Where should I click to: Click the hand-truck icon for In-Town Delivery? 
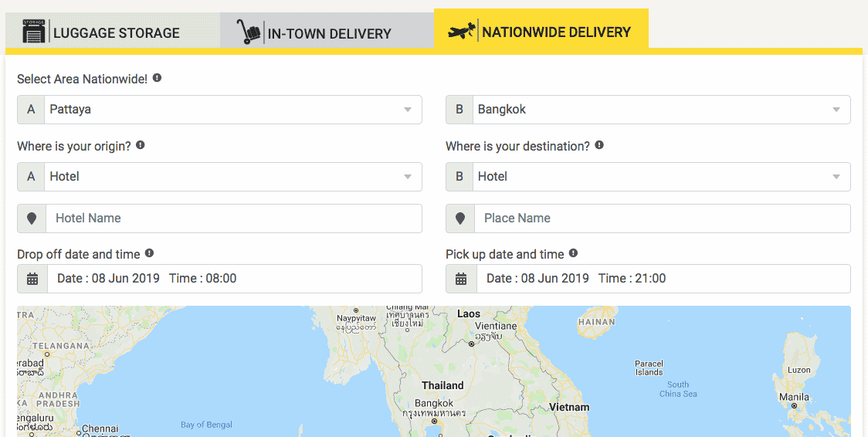tap(249, 32)
